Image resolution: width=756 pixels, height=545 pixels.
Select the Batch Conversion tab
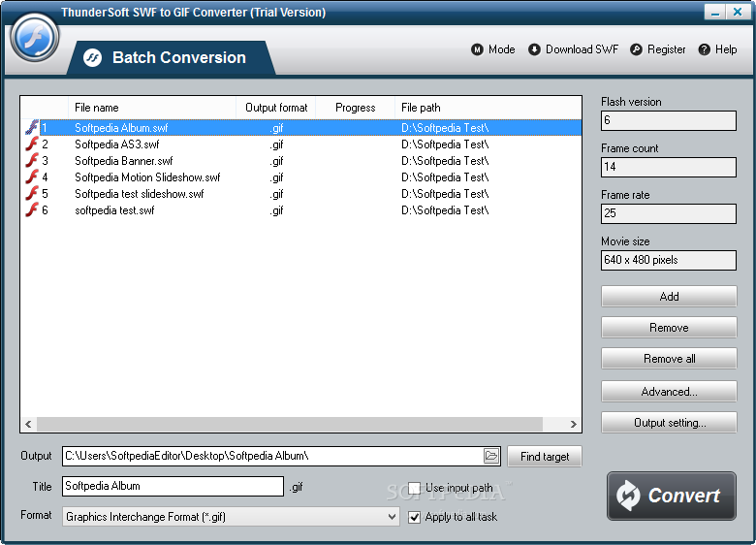pyautogui.click(x=172, y=58)
